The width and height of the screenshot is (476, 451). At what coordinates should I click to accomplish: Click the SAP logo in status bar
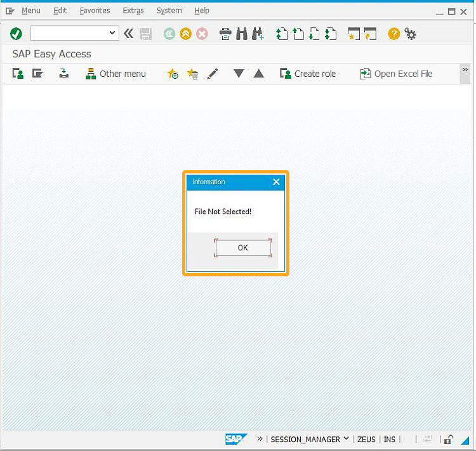coord(236,439)
